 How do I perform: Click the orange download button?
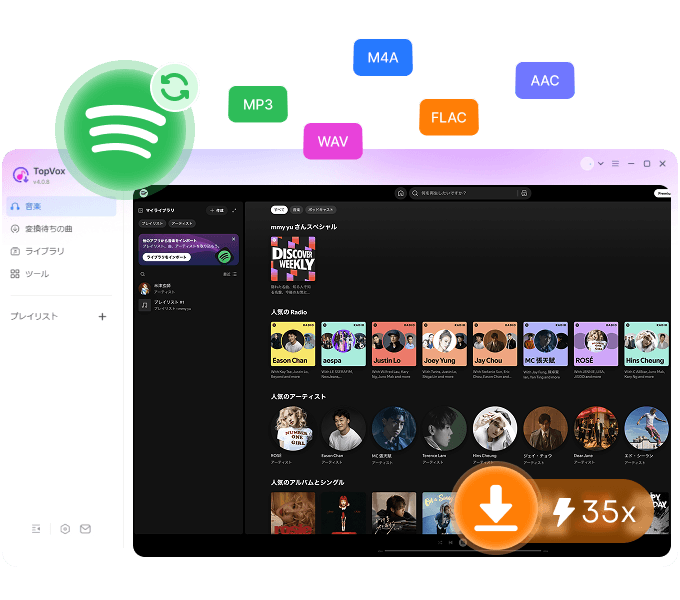tap(496, 507)
